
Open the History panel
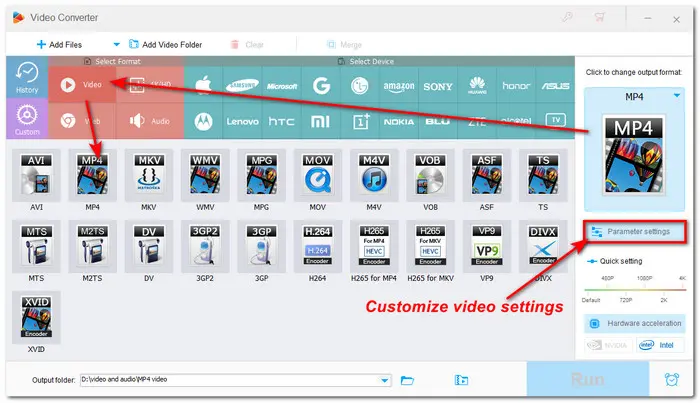[x=27, y=79]
